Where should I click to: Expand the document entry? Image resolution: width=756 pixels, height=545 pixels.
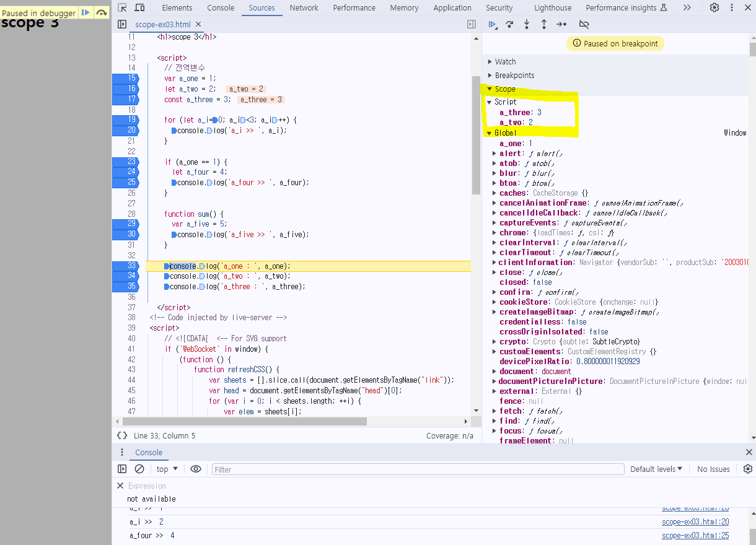[494, 371]
